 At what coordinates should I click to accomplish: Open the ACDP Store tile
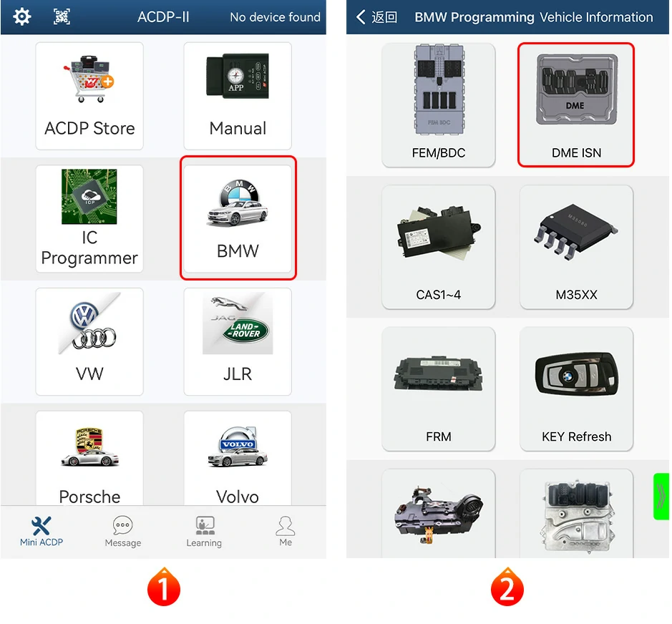click(89, 96)
